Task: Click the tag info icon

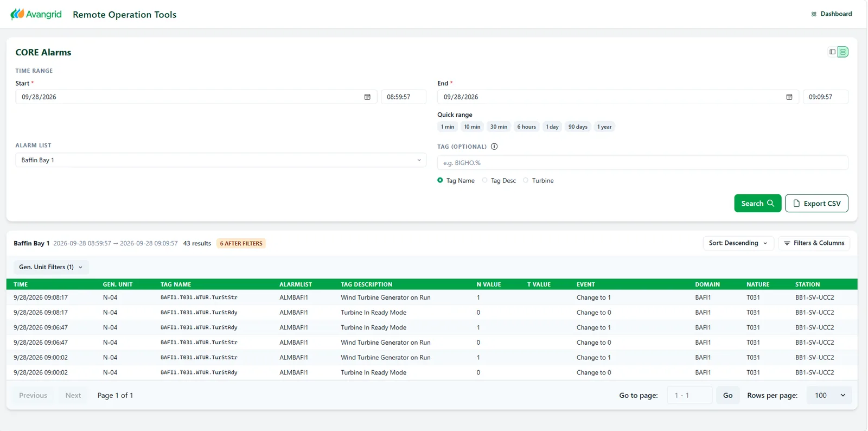Action: tap(494, 147)
